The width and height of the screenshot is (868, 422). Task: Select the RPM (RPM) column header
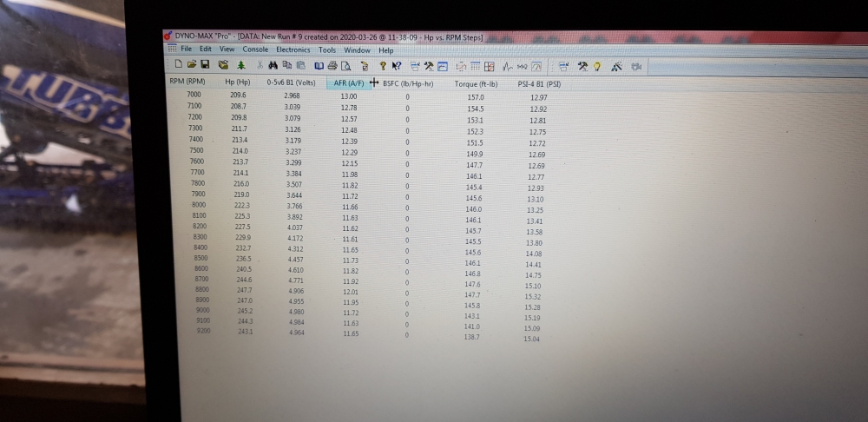point(187,82)
